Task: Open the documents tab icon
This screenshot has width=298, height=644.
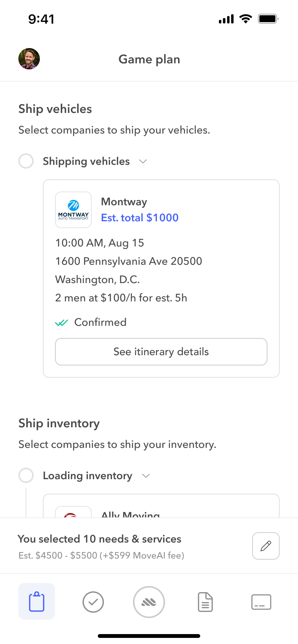Action: [205, 602]
